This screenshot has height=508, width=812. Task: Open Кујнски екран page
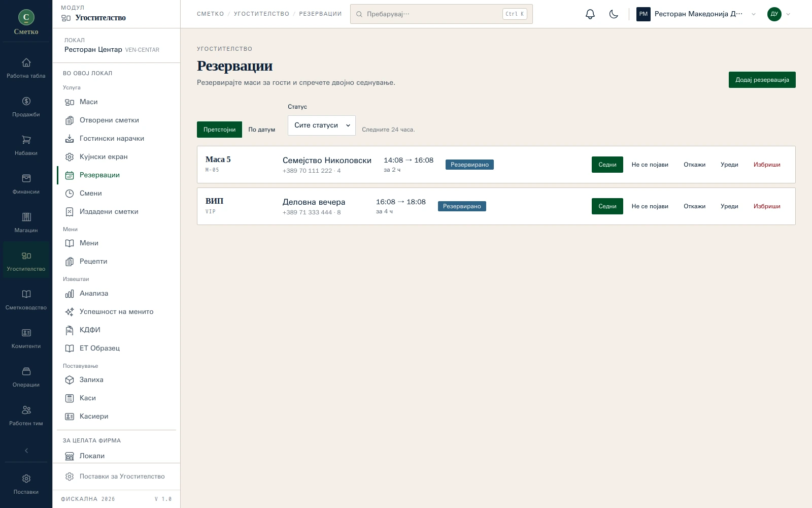117,157
